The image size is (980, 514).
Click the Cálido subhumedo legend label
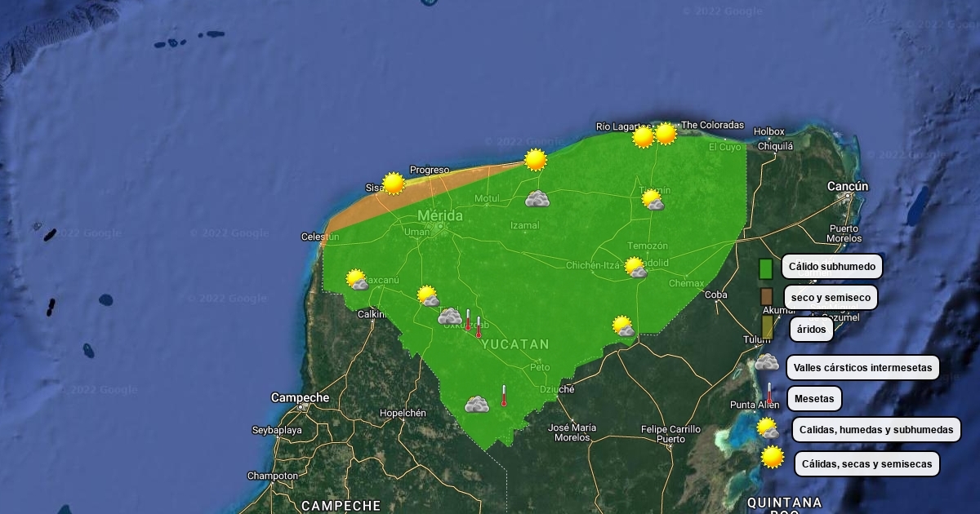831,267
